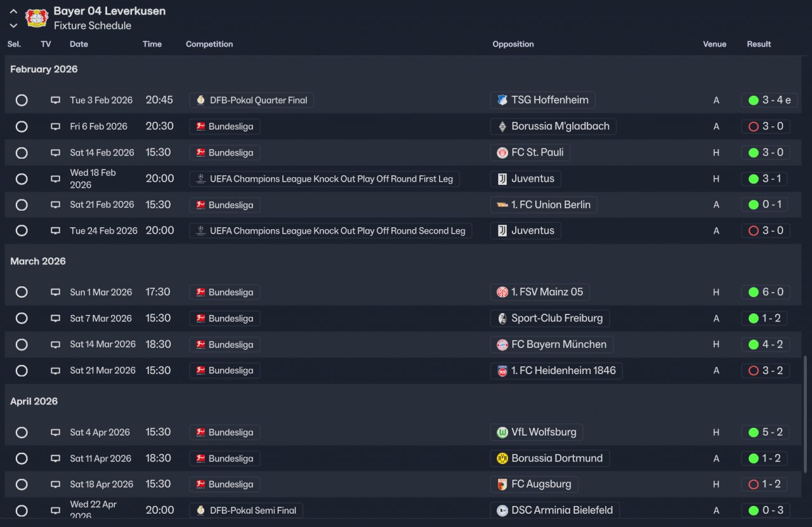The image size is (812, 527).
Task: Click the Bayer 04 Leverkusen club badge
Action: pos(37,18)
